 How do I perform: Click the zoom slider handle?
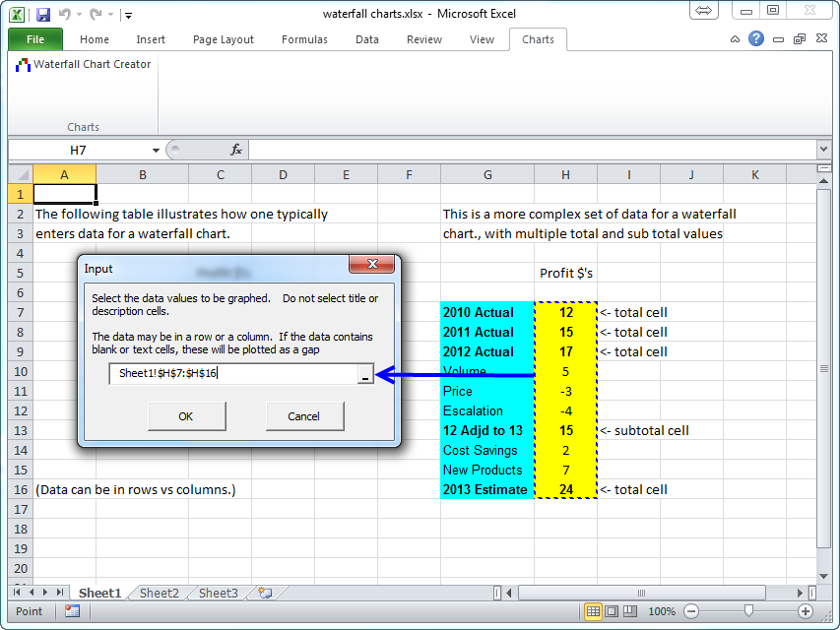[748, 611]
